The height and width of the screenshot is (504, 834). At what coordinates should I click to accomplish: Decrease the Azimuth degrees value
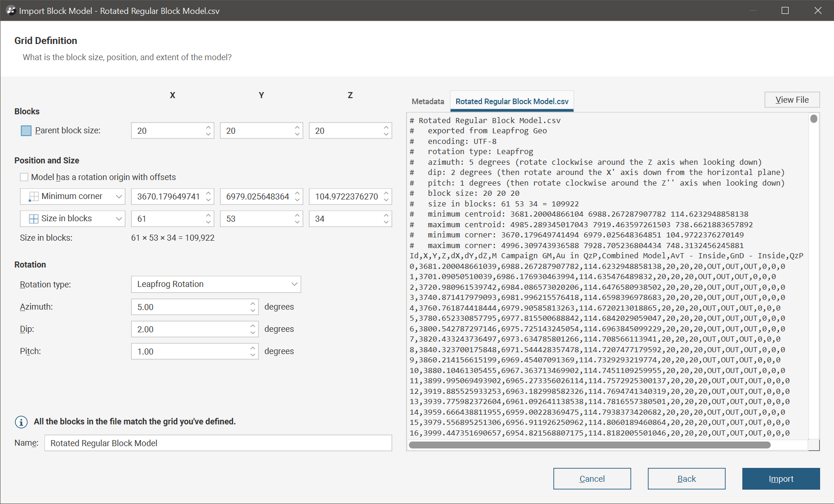pos(253,311)
